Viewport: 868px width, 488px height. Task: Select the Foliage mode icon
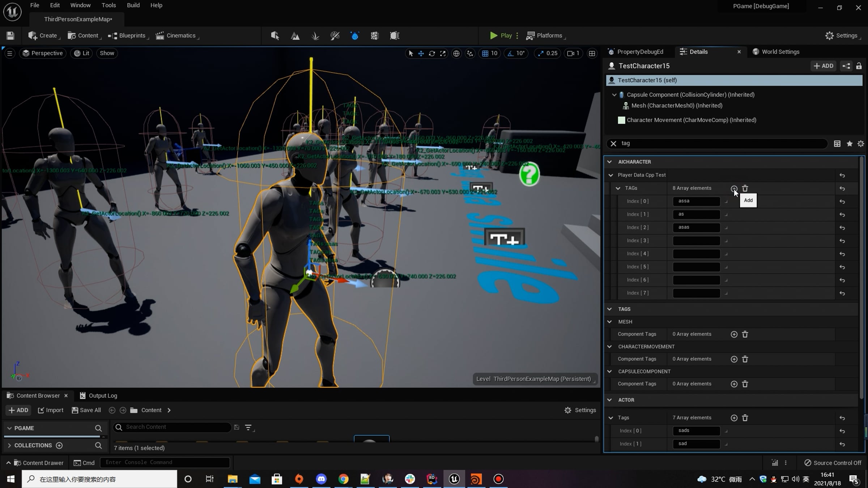click(x=315, y=35)
